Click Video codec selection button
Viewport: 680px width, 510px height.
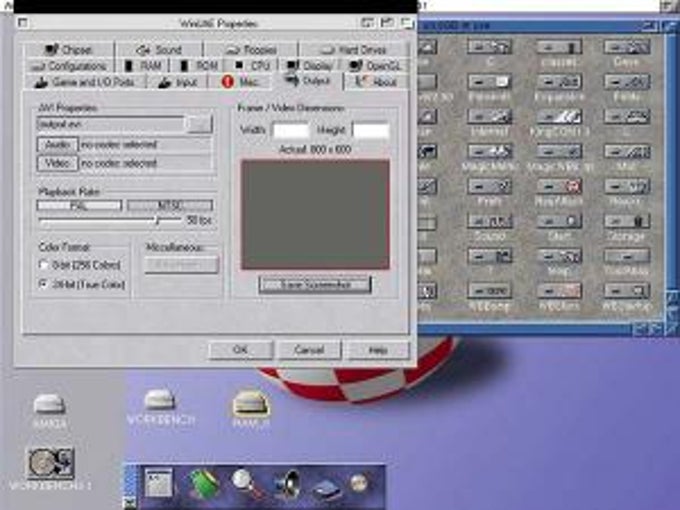[x=57, y=163]
